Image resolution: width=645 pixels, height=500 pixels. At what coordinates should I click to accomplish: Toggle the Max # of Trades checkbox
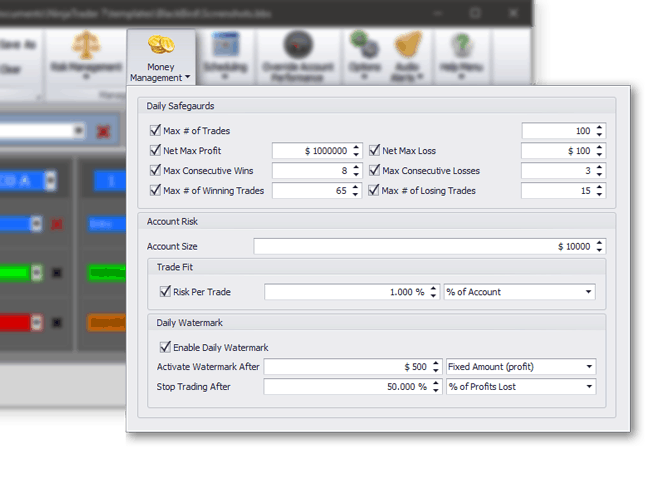click(x=155, y=130)
